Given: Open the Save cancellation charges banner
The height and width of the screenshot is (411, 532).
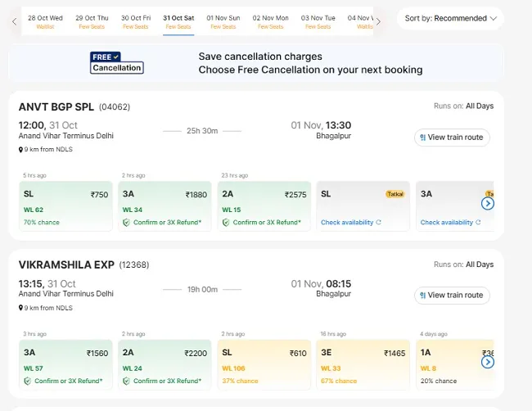Looking at the screenshot, I should [256, 63].
